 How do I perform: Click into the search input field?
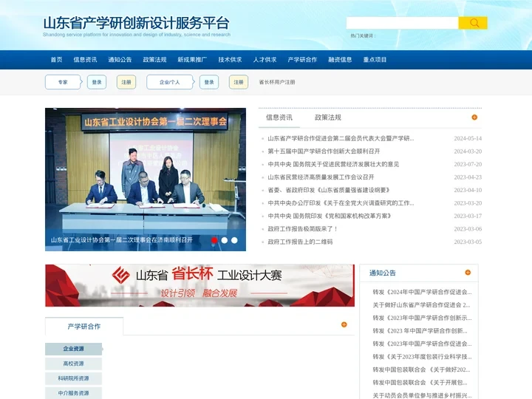(403, 23)
